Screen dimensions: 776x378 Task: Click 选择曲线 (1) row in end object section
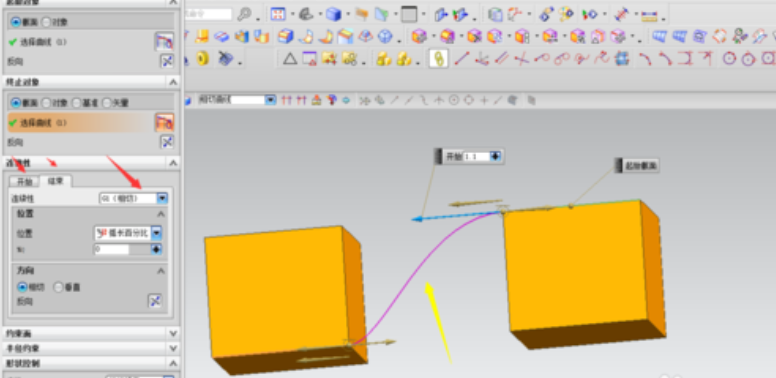tap(81, 123)
